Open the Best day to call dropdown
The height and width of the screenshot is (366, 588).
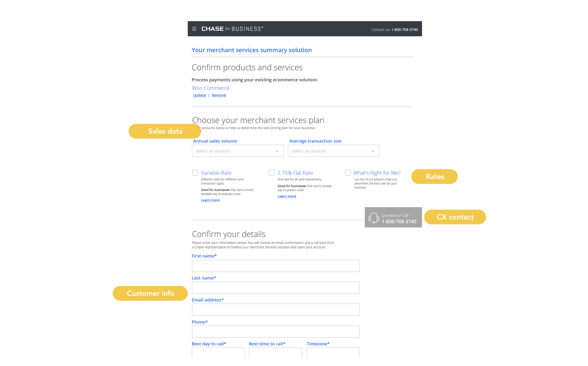[218, 353]
